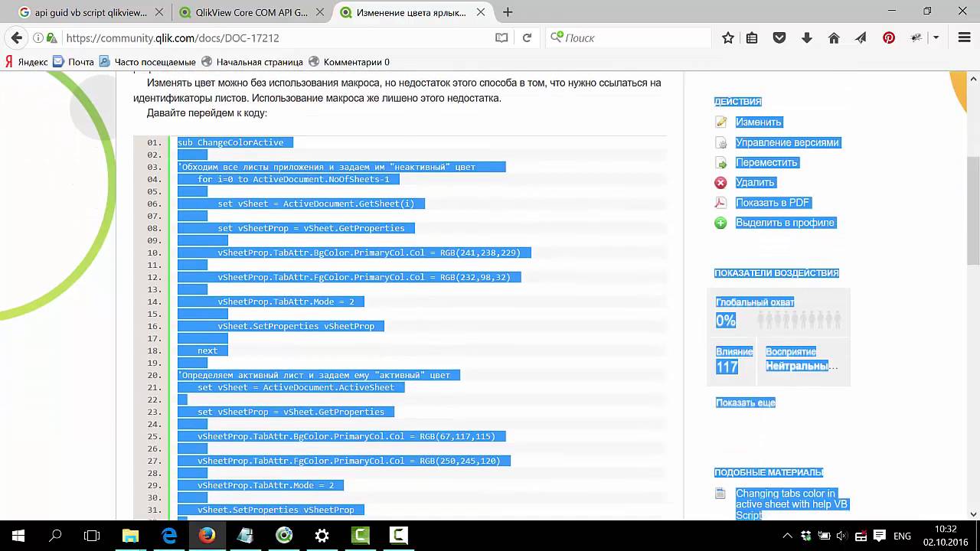980x551 pixels.
Task: Open the Яндекс bookmark
Action: [x=27, y=62]
